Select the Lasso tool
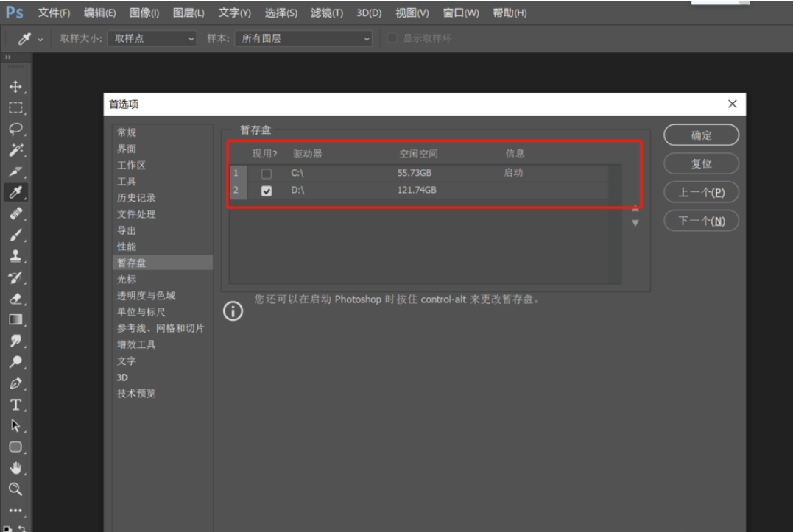Screen dimensions: 793x532 click(15, 129)
